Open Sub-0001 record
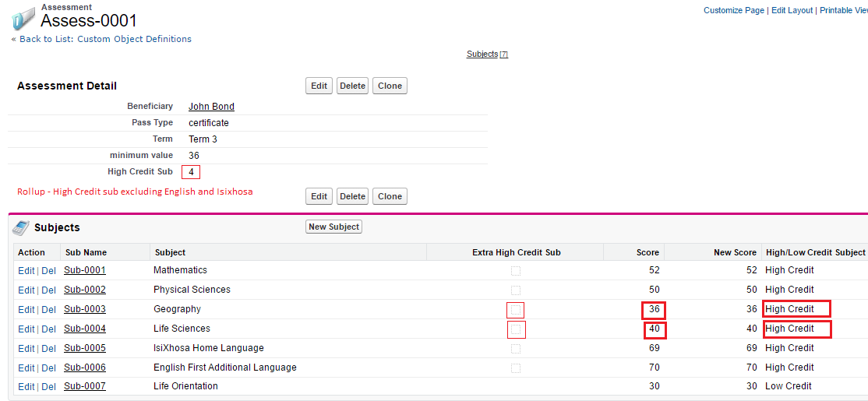The width and height of the screenshot is (868, 401). coord(85,270)
